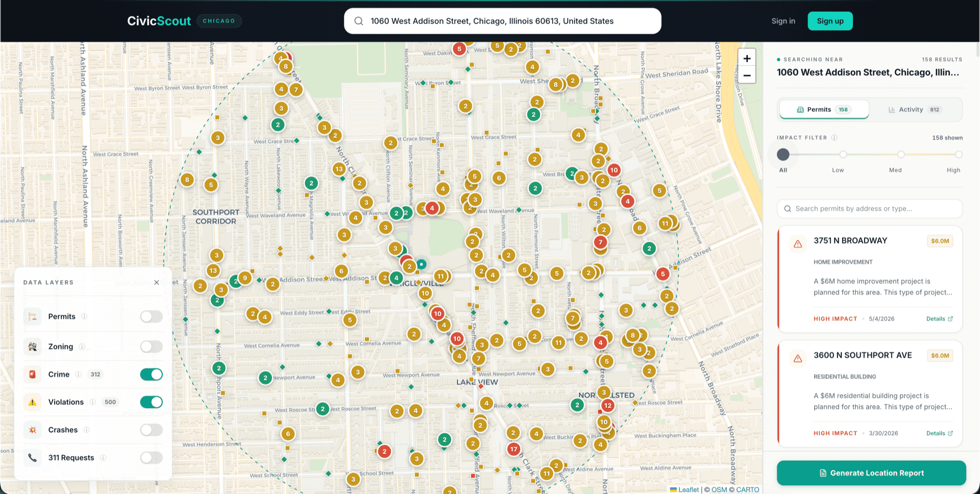Open Details link for 3751 N Broadway

(x=939, y=319)
